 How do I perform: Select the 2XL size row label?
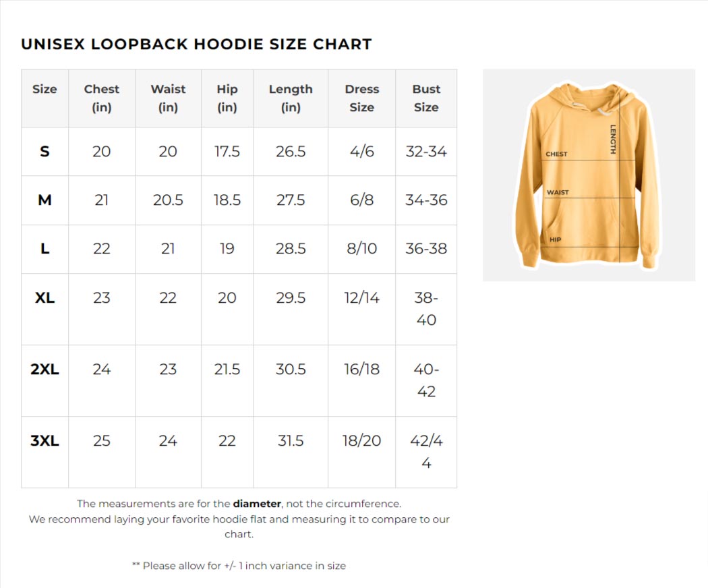[45, 370]
